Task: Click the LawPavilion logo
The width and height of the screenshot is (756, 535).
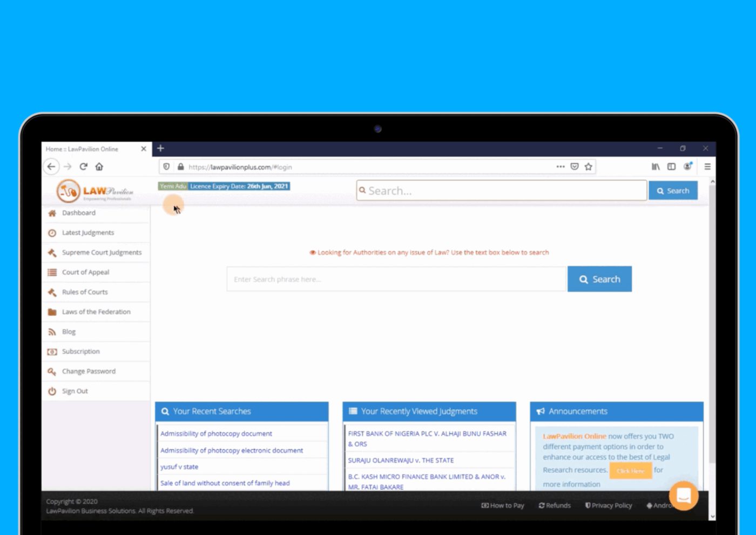Action: coord(95,191)
